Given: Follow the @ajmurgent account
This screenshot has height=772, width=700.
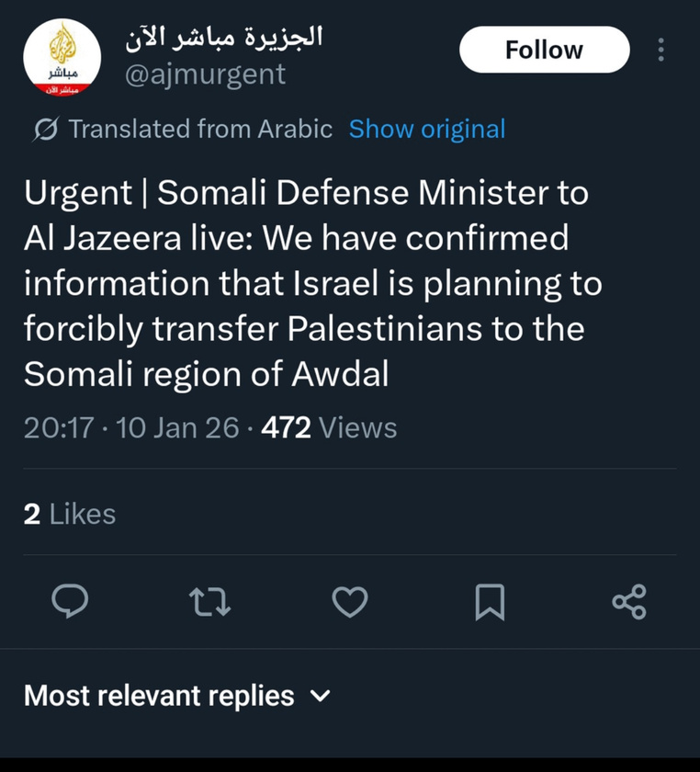Looking at the screenshot, I should coord(544,50).
